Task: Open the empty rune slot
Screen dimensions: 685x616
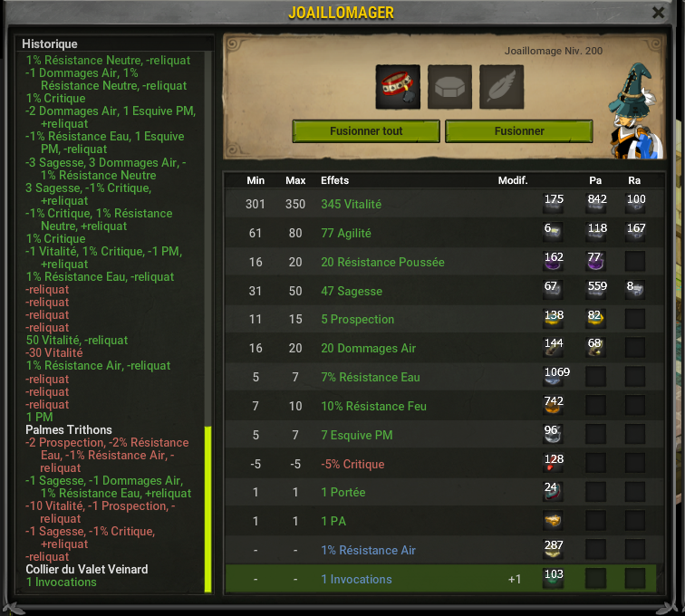Action: (x=449, y=87)
